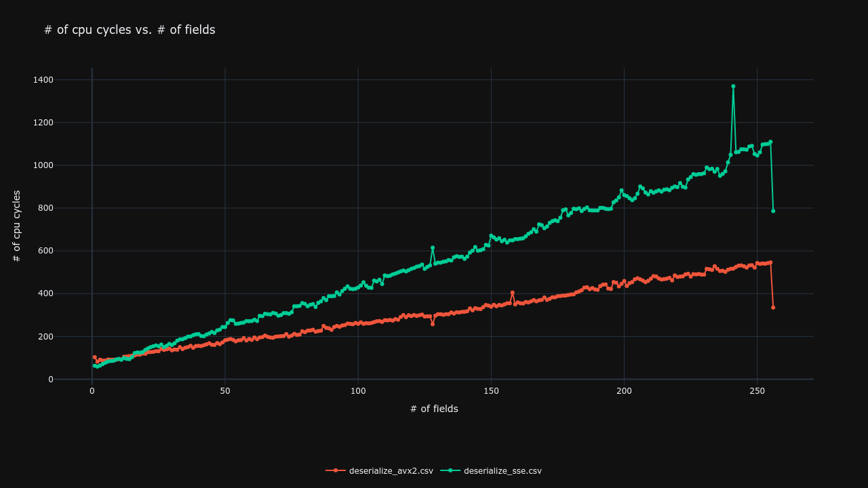Click the red dip point near 260 cycles
The image size is (868, 488).
click(433, 324)
